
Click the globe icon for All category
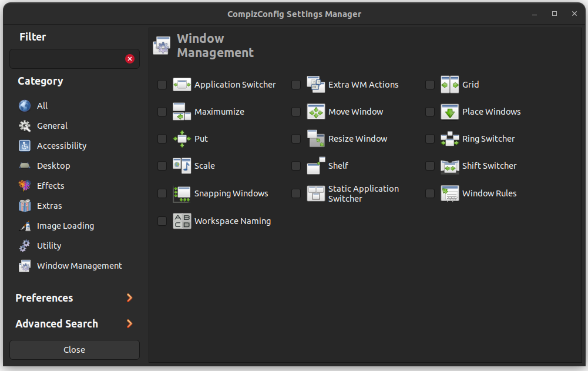[25, 105]
